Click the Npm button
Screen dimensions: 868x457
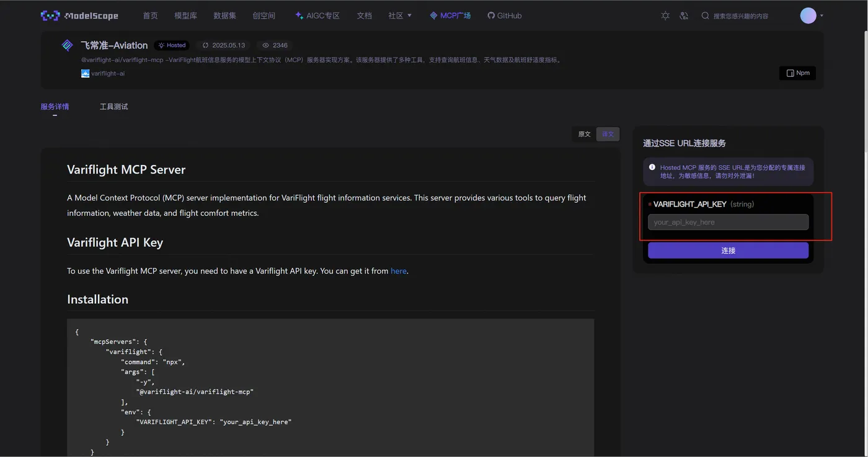(x=797, y=73)
